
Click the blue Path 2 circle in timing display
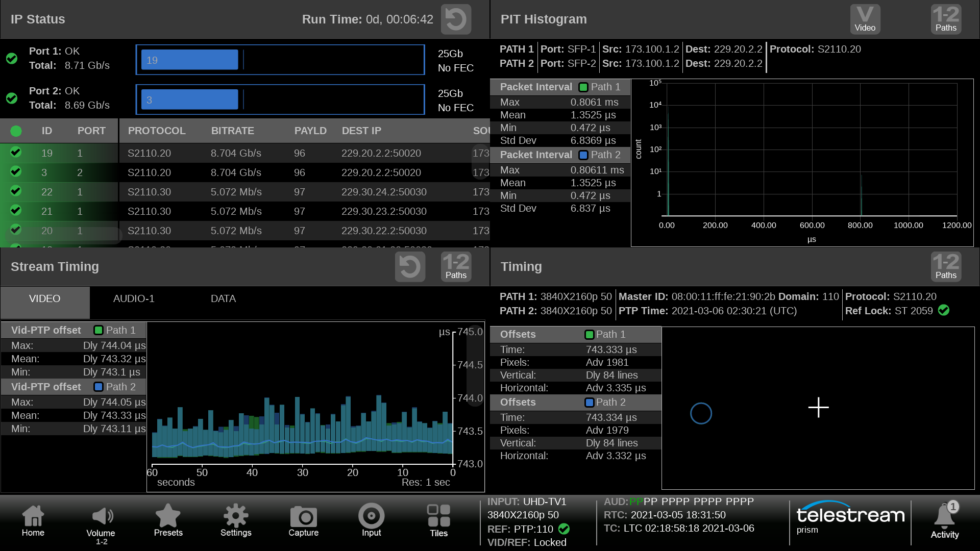[701, 413]
